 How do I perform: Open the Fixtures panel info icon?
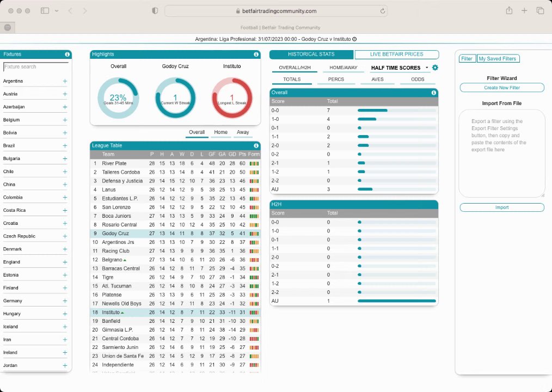coord(68,54)
